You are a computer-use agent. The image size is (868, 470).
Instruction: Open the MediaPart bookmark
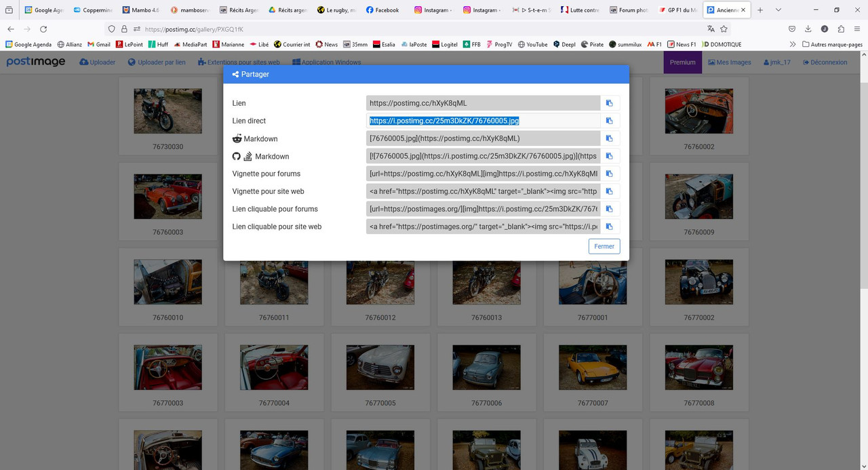pyautogui.click(x=191, y=44)
